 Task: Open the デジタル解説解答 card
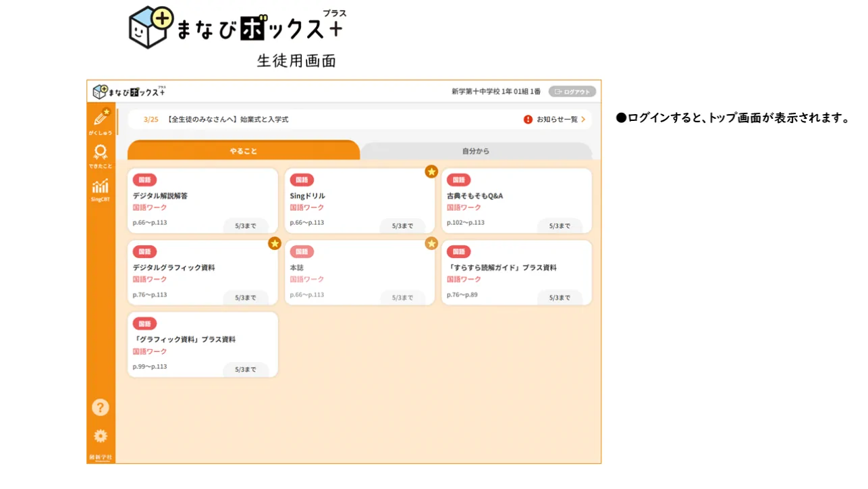coord(202,201)
